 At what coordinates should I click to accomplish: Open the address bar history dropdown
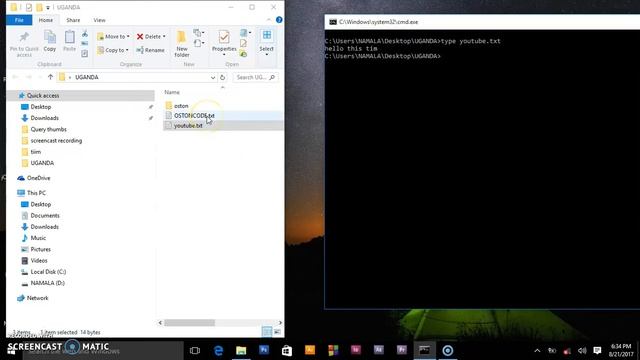point(213,77)
